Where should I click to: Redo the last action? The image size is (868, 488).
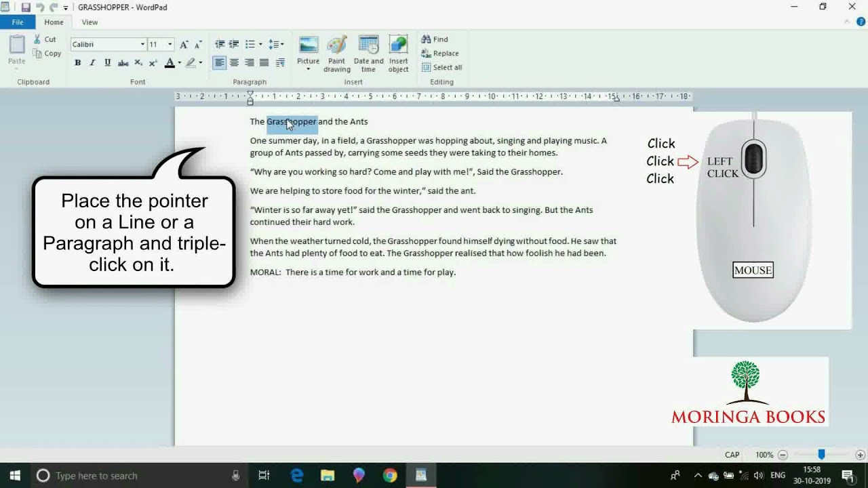coord(53,7)
